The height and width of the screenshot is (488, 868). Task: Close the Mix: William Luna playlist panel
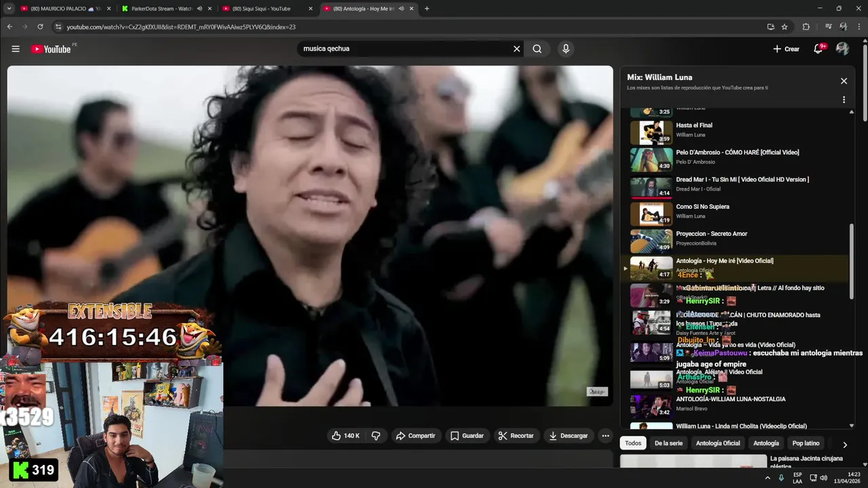coord(844,81)
